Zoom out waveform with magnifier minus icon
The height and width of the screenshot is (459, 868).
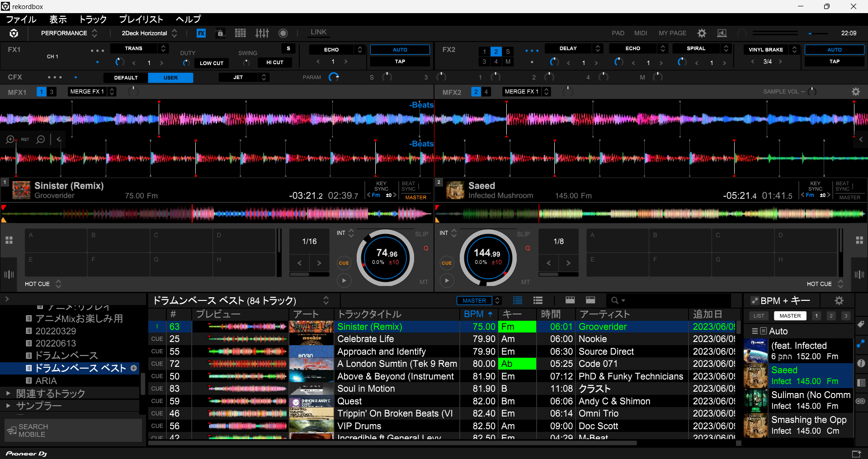pos(41,140)
